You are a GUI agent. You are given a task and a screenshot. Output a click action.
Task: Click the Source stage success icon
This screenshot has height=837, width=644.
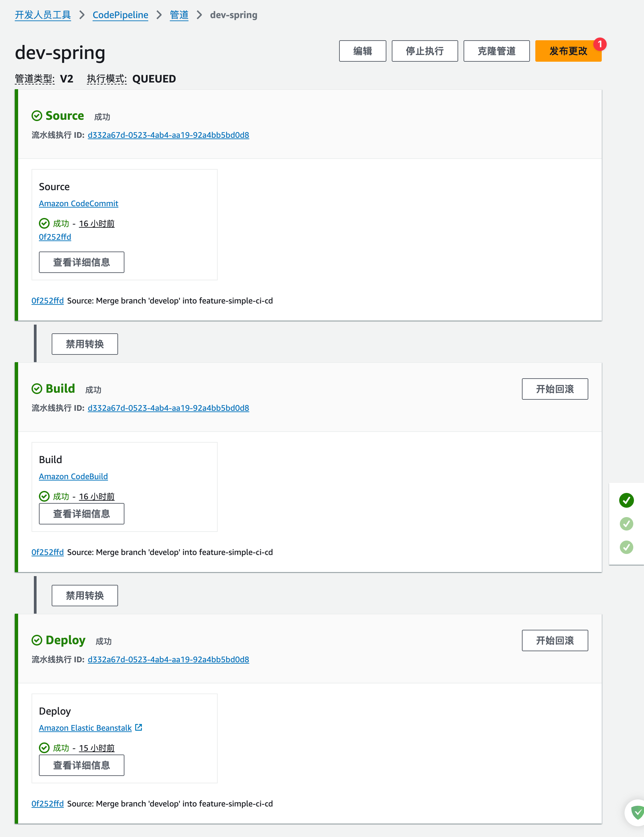point(37,116)
